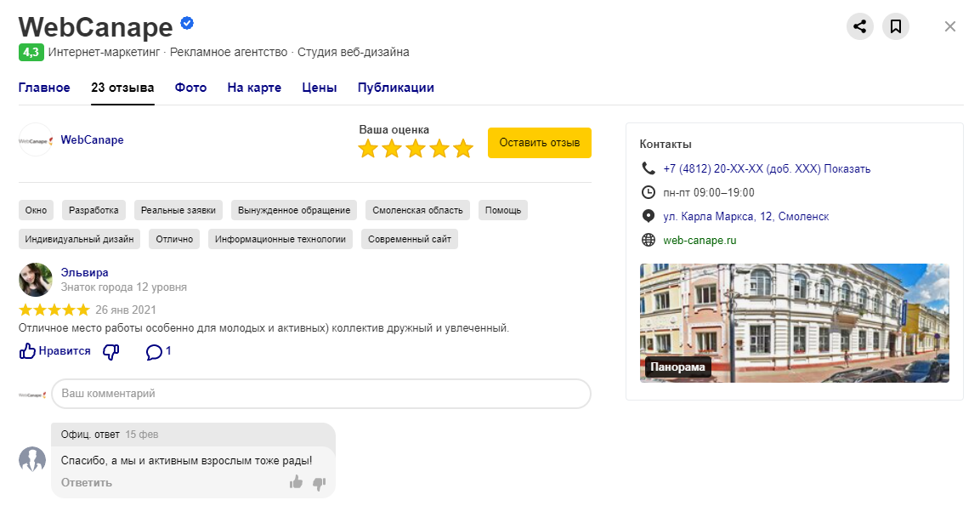This screenshot has height=523, width=980.
Task: Dislike the official reply with thumbs-down
Action: pos(320,483)
